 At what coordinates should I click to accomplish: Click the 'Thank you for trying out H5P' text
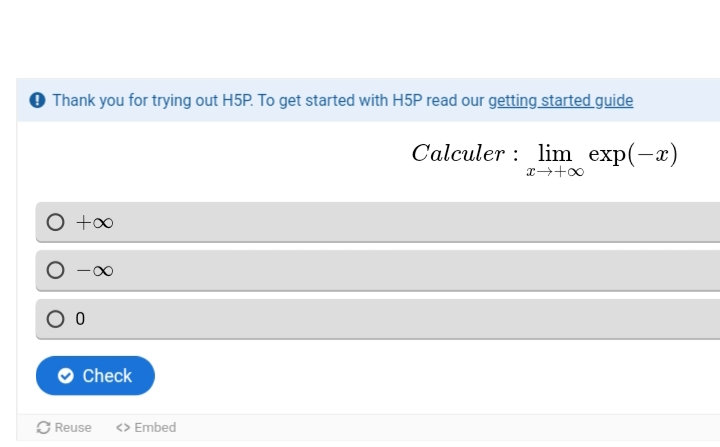coord(152,100)
